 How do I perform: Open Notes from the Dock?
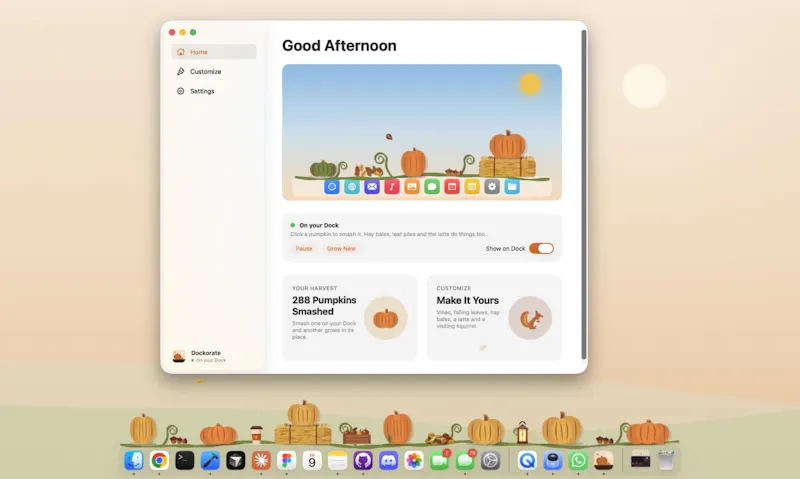point(337,461)
